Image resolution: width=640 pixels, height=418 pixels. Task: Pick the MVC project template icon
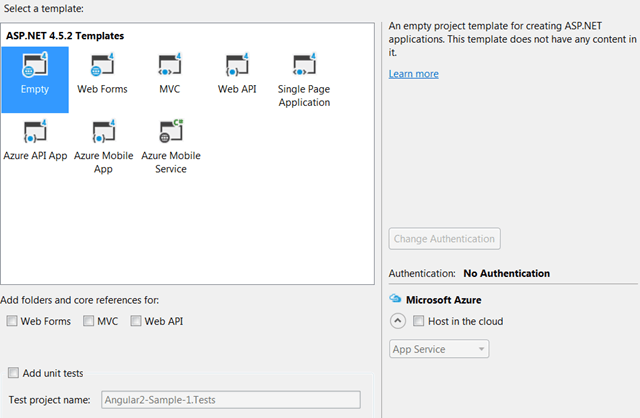pos(169,70)
